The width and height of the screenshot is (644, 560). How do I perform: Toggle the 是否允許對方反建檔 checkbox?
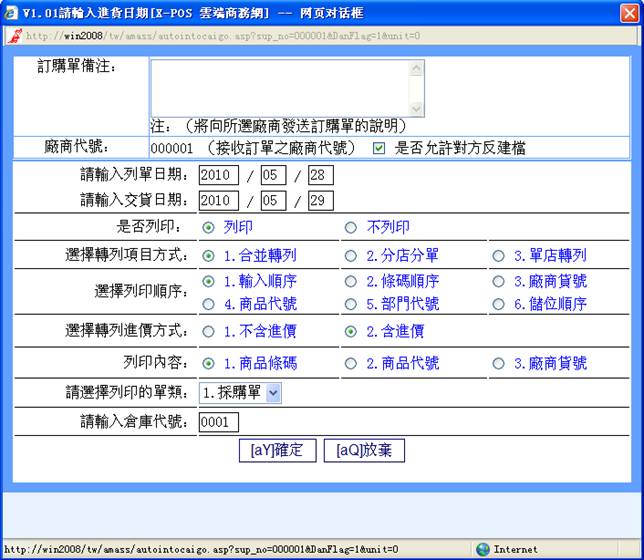(378, 148)
